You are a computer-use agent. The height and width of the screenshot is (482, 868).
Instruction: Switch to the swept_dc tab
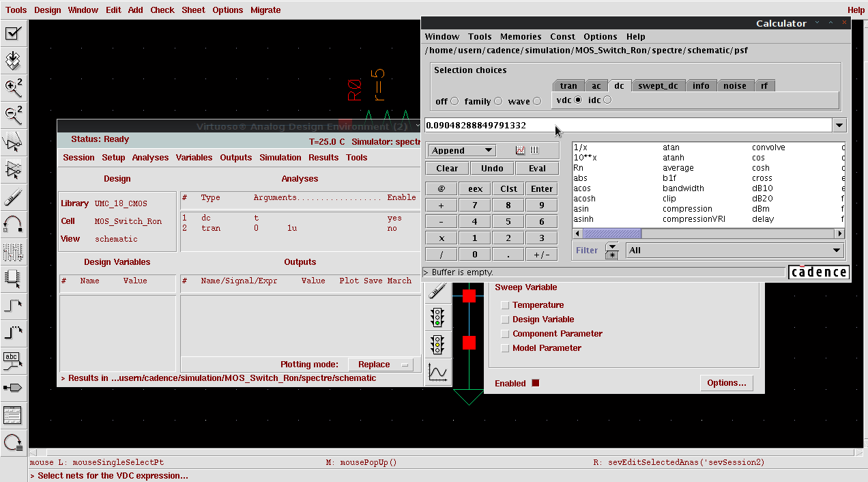click(x=658, y=85)
